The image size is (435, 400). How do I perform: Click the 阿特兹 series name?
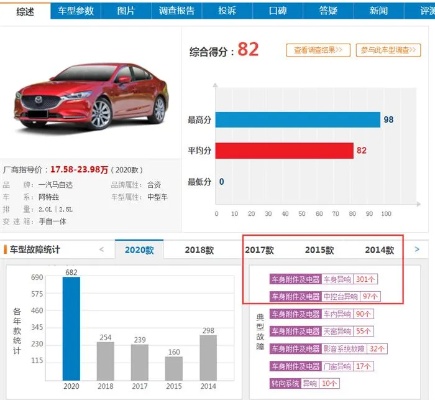[x=49, y=197]
